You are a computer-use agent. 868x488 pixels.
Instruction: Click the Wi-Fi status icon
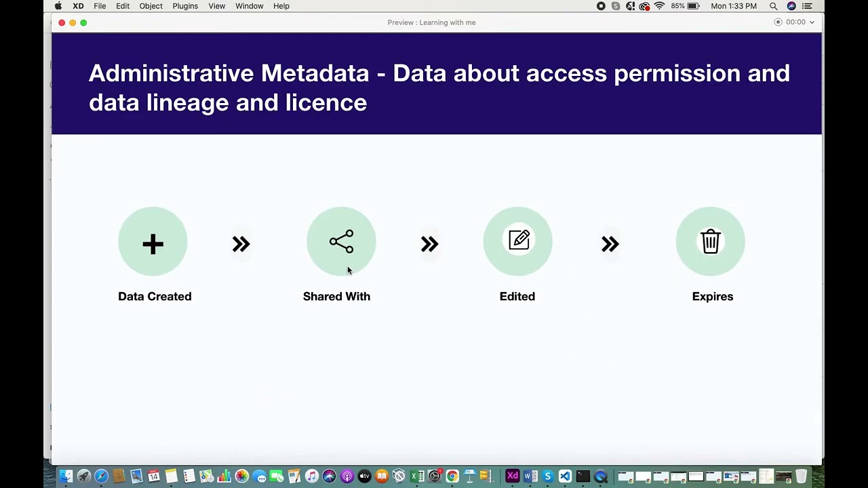click(x=659, y=6)
